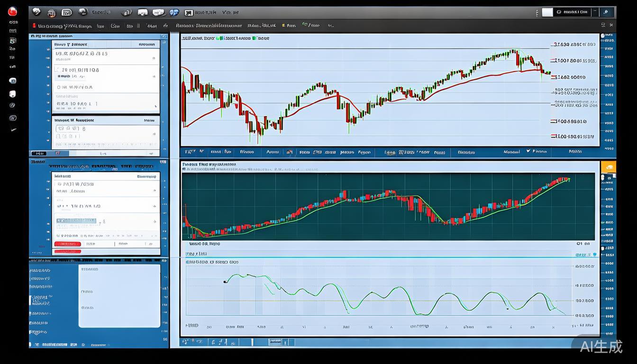This screenshot has height=364, width=637.
Task: Click the white square toggle beside the top-right search box
Action: point(547,12)
